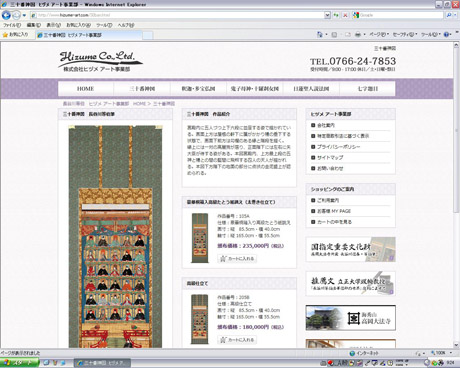460x368 pixels.
Task: Select the HOME navigation tab
Action: (86, 89)
